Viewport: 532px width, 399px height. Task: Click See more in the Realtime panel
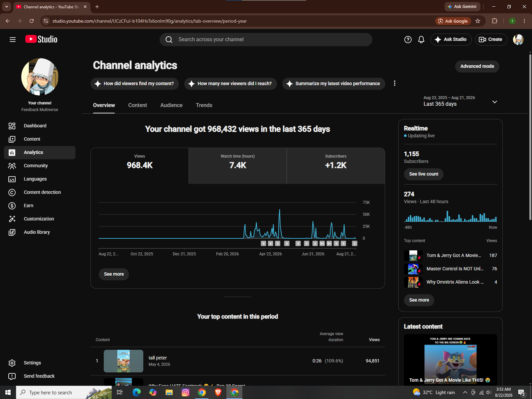pos(419,300)
